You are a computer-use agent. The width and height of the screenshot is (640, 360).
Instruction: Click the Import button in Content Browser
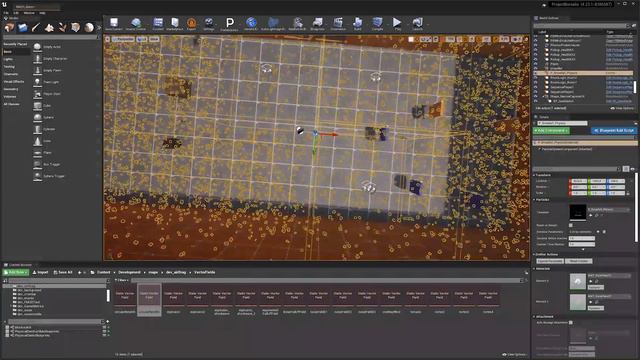40,272
